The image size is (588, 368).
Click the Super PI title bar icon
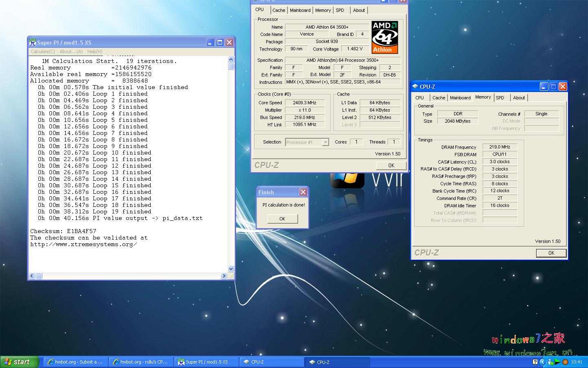33,42
